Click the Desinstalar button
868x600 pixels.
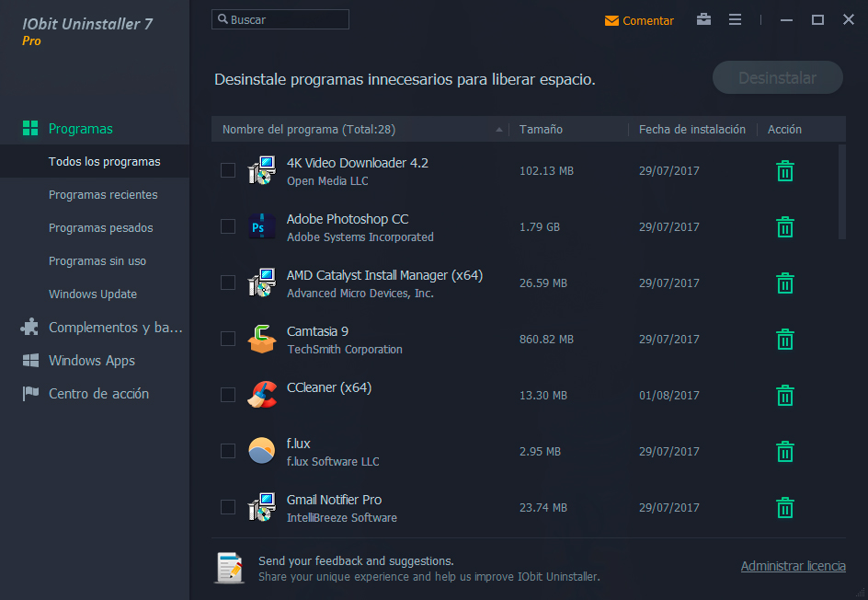[777, 77]
